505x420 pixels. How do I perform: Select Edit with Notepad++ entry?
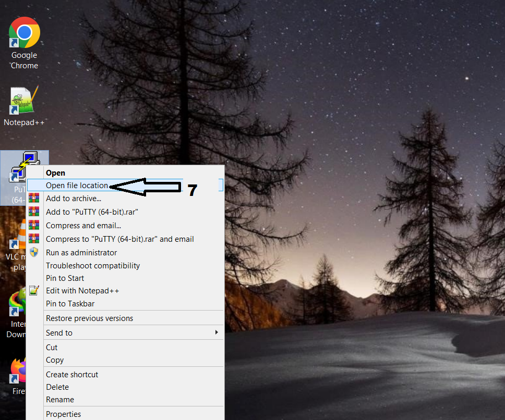pos(82,291)
